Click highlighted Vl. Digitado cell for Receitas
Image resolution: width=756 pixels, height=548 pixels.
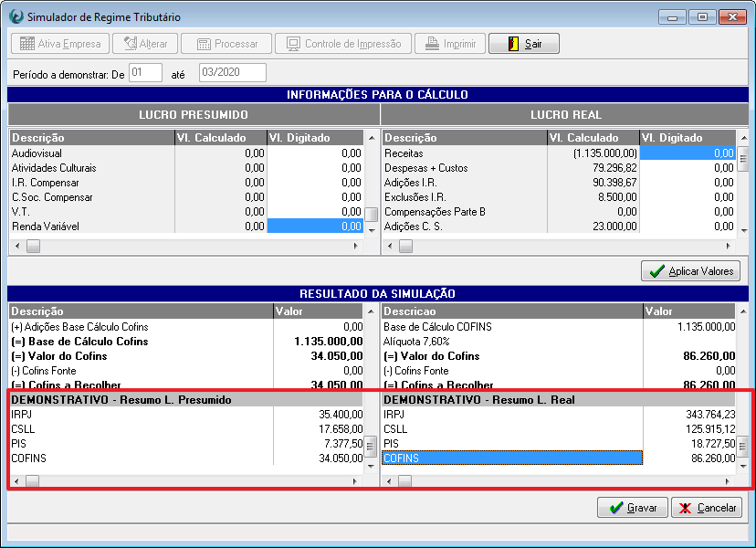pos(688,153)
